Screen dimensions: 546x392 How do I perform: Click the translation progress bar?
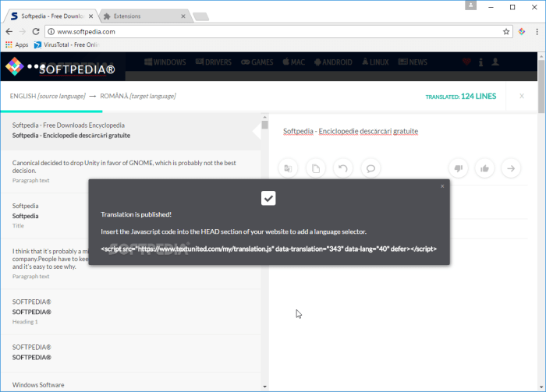pos(51,111)
